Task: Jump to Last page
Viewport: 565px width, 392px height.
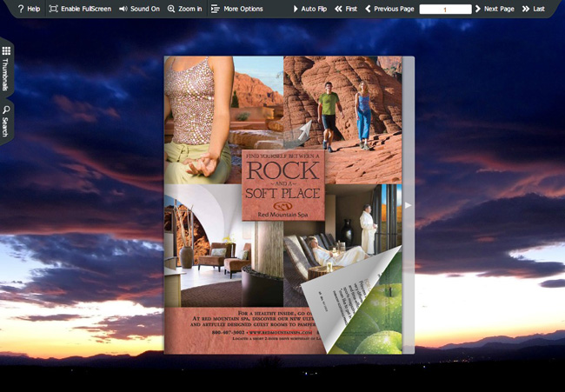Action: point(534,9)
